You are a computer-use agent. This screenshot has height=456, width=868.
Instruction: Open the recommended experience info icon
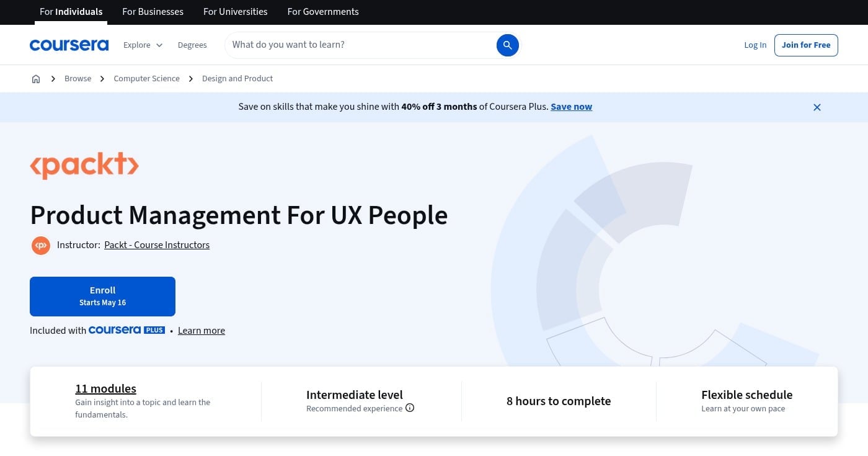coord(410,408)
